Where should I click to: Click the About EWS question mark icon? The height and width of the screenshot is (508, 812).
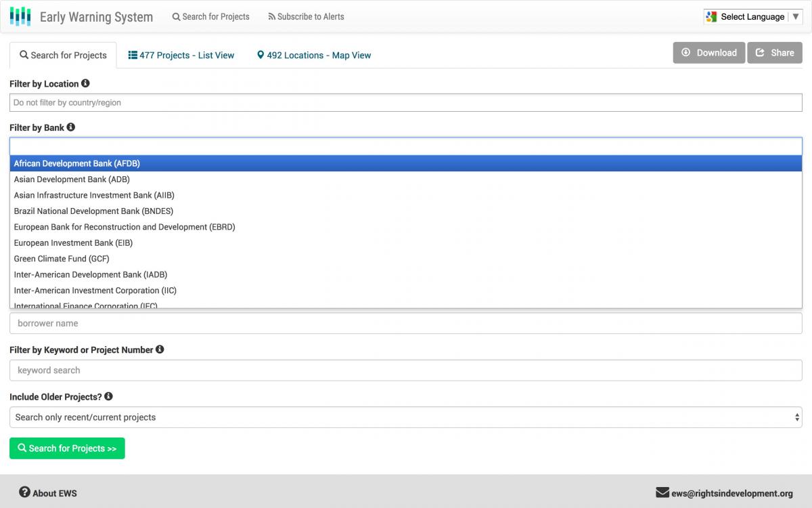(x=24, y=492)
